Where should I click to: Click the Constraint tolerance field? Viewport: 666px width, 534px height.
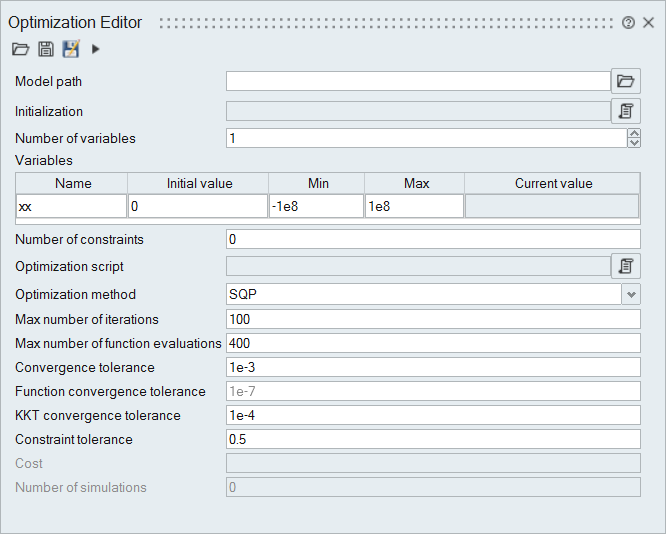[432, 439]
